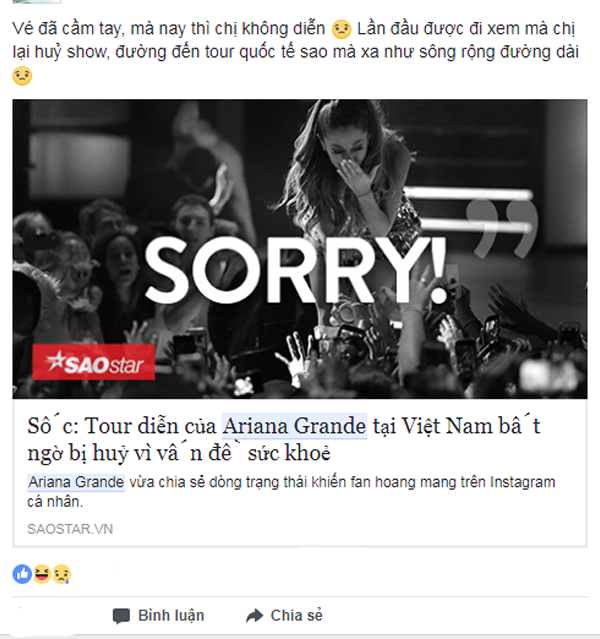Click highlighted 'Ariana Grande' in the description
The image size is (600, 639).
tap(76, 482)
